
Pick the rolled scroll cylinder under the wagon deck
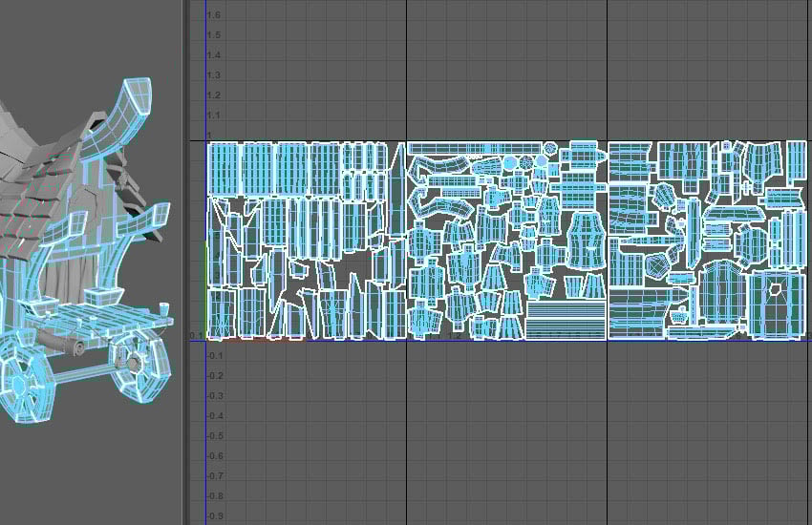point(59,342)
